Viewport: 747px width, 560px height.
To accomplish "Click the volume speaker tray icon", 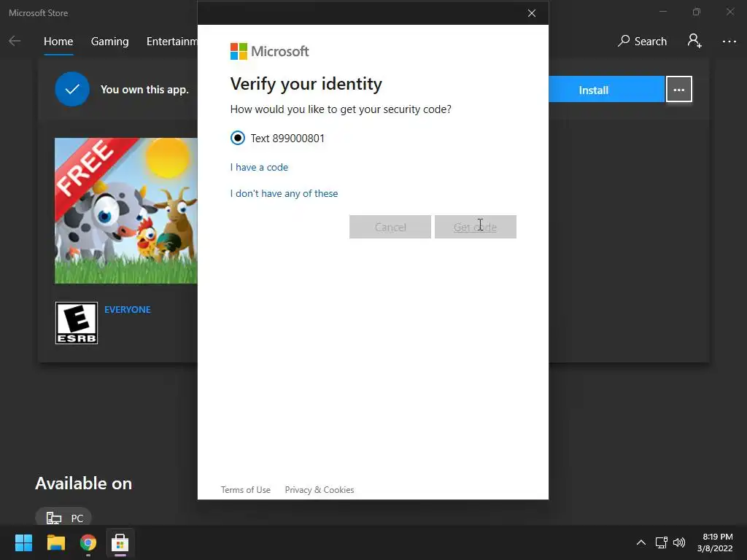I will coord(679,542).
